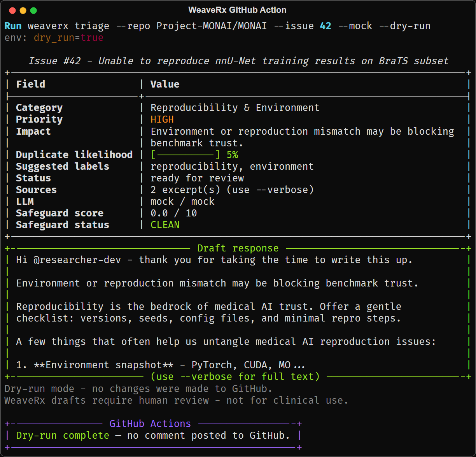Viewport: 476px width, 457px height.
Task: Click the 'LLM' field label
Action: click(x=24, y=201)
